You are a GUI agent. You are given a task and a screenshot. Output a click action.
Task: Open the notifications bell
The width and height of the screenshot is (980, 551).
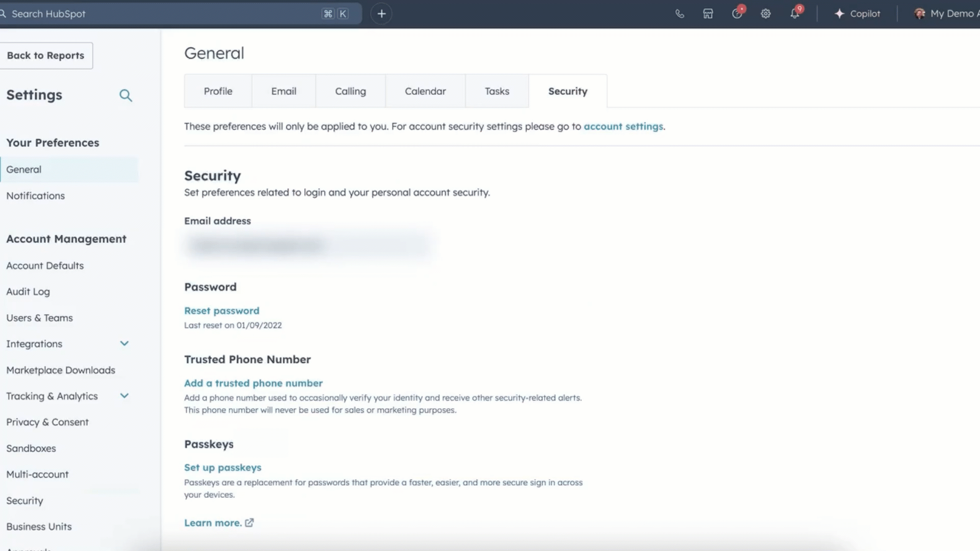pyautogui.click(x=795, y=14)
